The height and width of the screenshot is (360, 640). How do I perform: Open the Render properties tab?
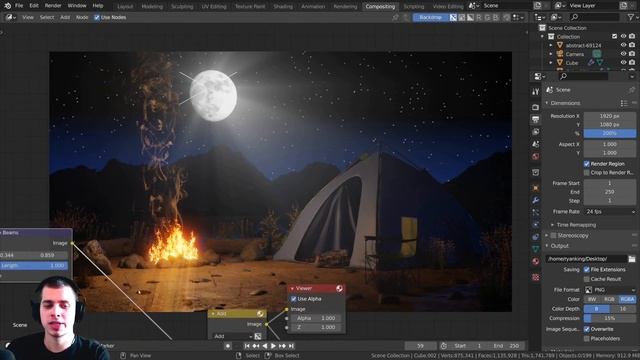tap(536, 107)
